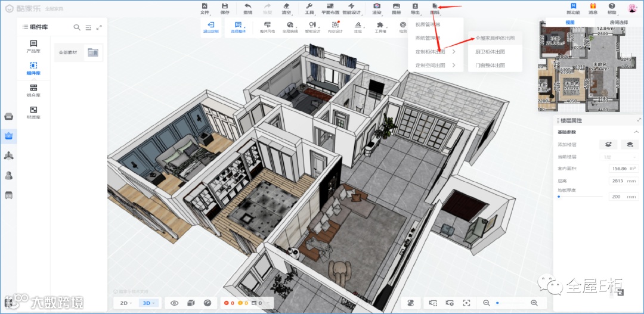This screenshot has width=644, height=314.
Task: Click the 套内面积 value field
Action: click(624, 169)
